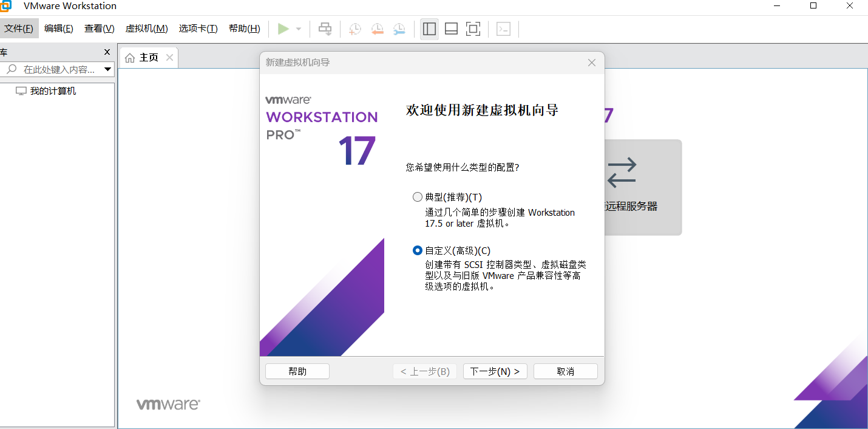Screen dimensions: 868x429
Task: Click the take snapshot clock icon
Action: pos(354,29)
